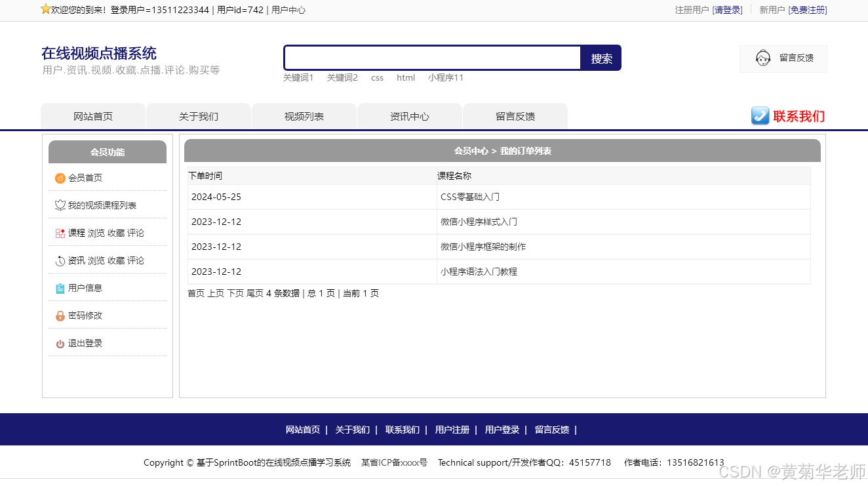
Task: Click the power icon to 退出登录
Action: click(x=60, y=342)
